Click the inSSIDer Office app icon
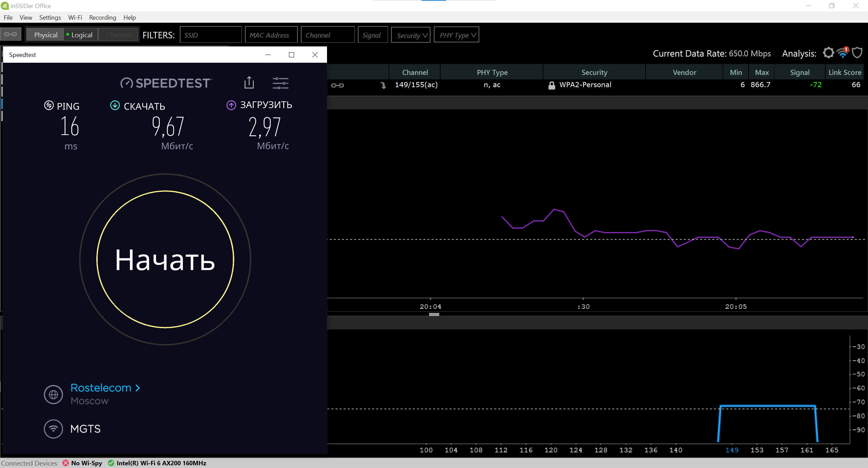868x468 pixels. (x=5, y=6)
